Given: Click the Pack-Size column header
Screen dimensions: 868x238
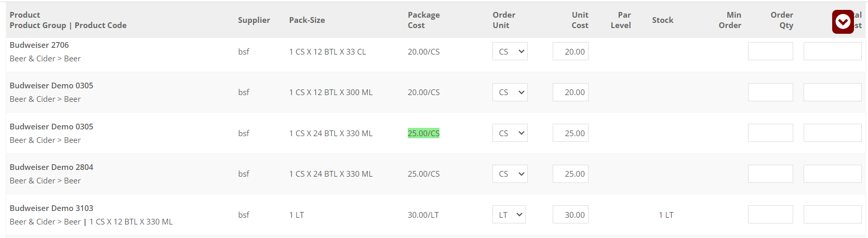Looking at the screenshot, I should [x=307, y=20].
